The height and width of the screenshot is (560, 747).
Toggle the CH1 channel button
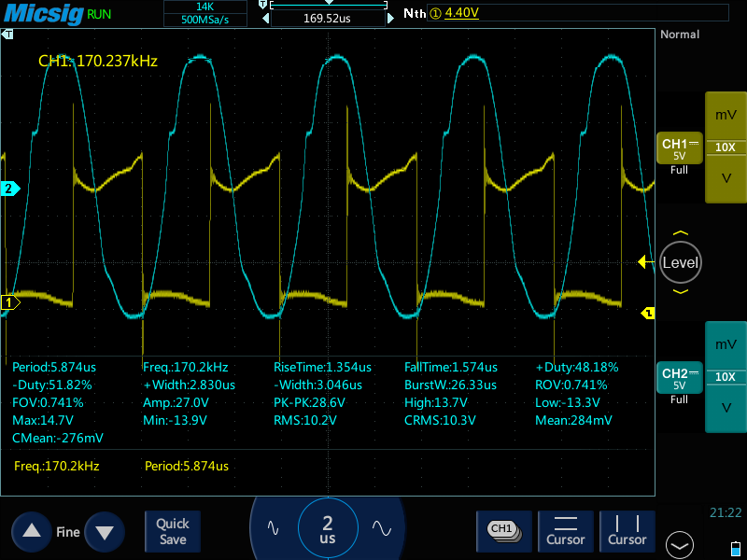point(680,148)
